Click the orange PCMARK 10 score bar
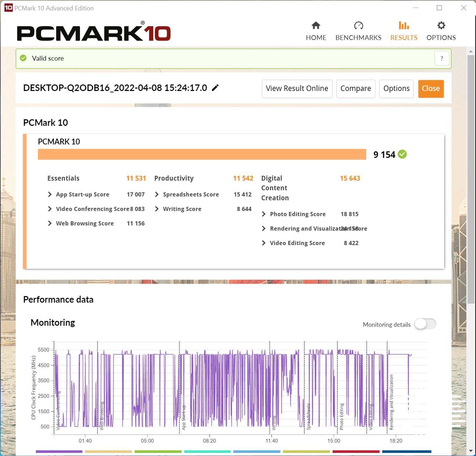Viewport: 476px width, 456px height. click(202, 154)
